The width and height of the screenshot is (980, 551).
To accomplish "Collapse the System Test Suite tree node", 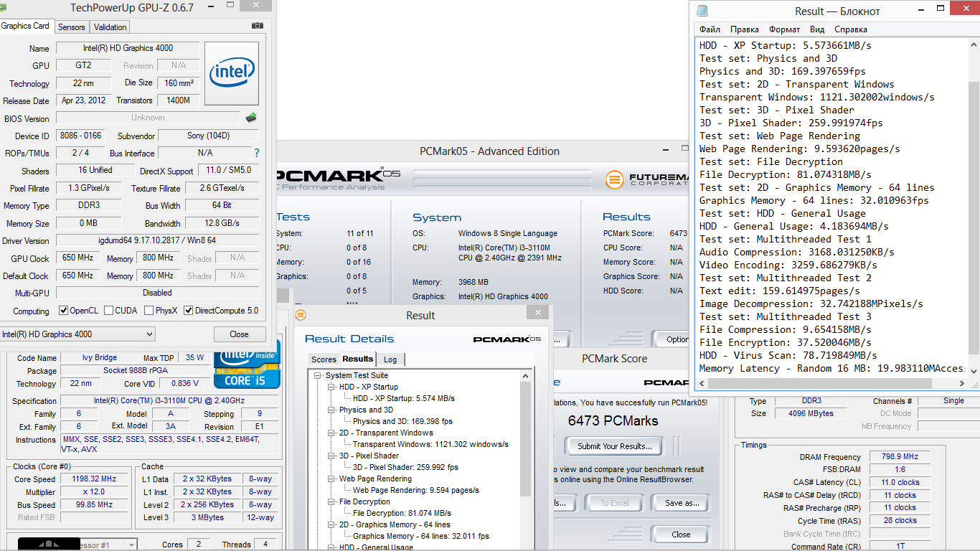I will (319, 375).
